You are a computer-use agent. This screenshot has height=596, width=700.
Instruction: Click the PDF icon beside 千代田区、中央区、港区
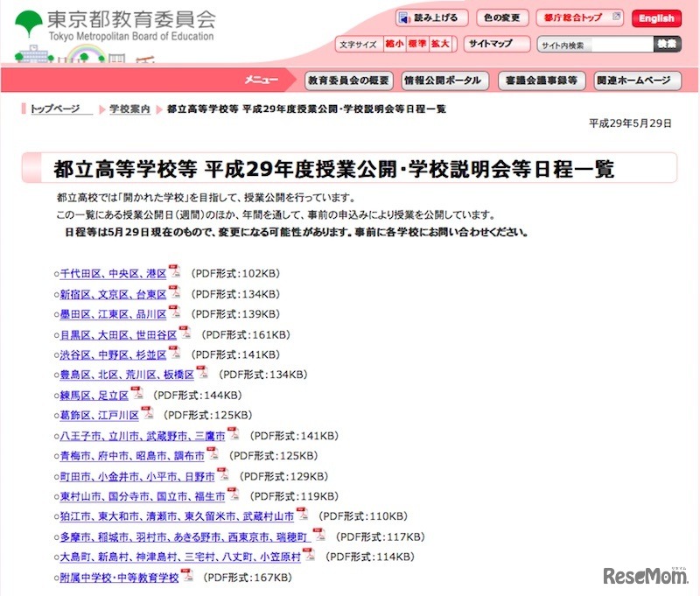point(174,270)
